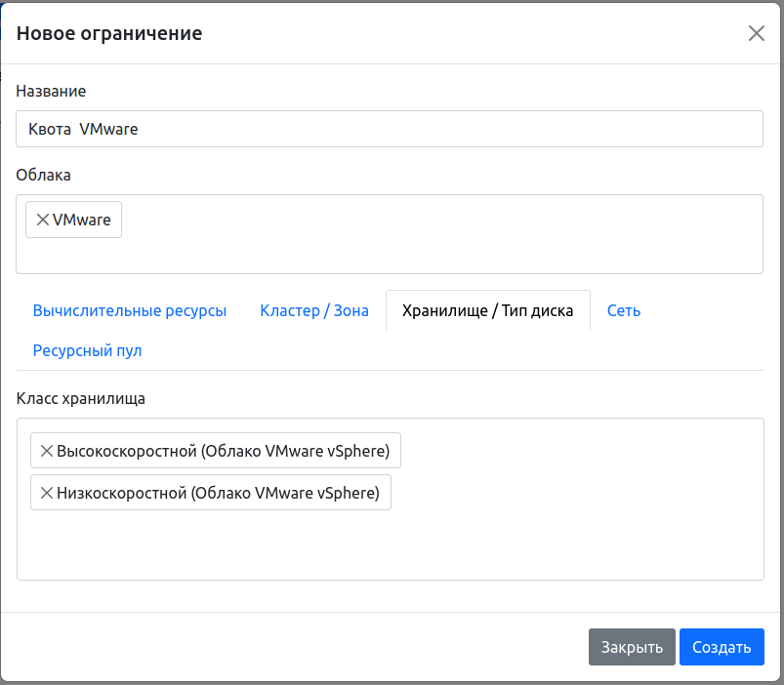The image size is (784, 685).
Task: Remove Высокоскоростной storage class tag
Action: tap(46, 452)
